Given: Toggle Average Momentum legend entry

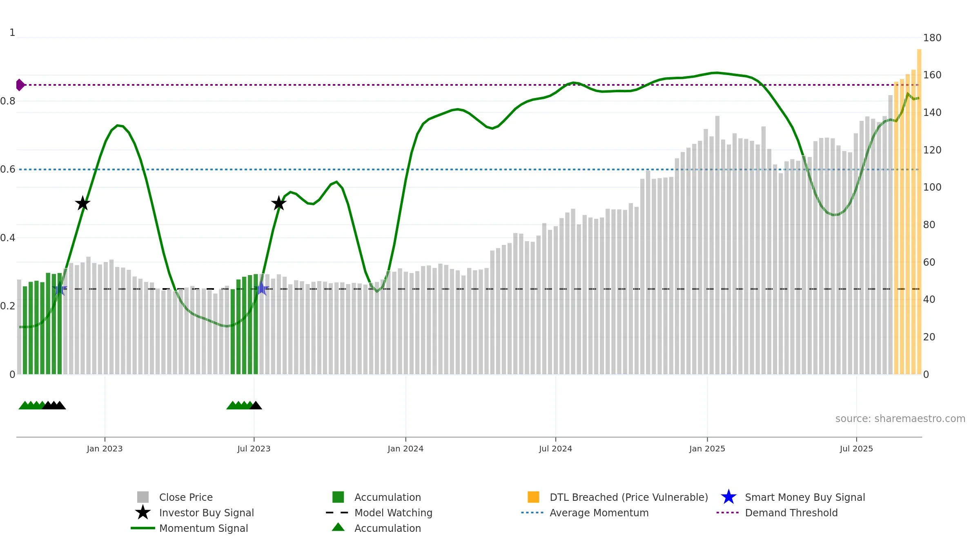Looking at the screenshot, I should pyautogui.click(x=599, y=513).
